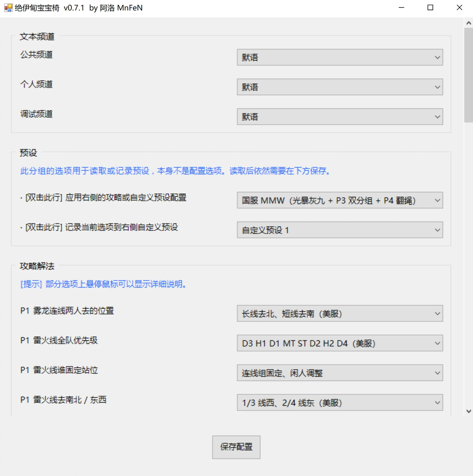The height and width of the screenshot is (476, 473).
Task: Click the P1 雾龙连线两人去的位置 label
Action: tap(67, 311)
